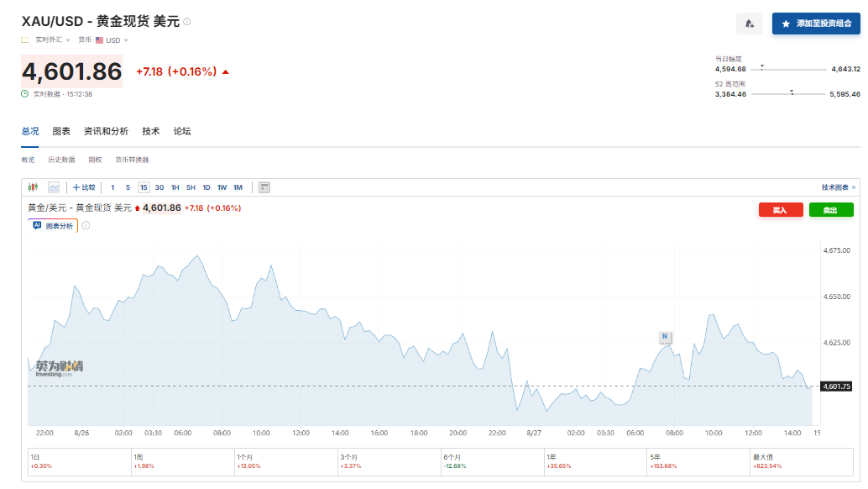868x489 pixels.
Task: Open the 技术图表 link
Action: pyautogui.click(x=838, y=187)
